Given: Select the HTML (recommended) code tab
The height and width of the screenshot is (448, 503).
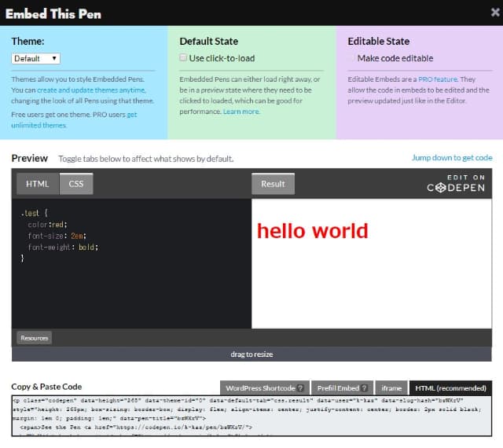Looking at the screenshot, I should [x=450, y=388].
